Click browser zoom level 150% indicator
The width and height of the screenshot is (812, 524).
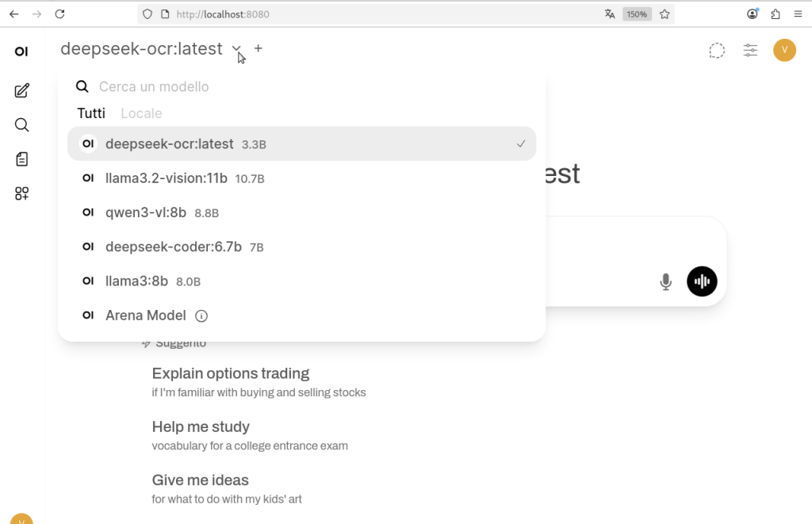click(x=637, y=14)
